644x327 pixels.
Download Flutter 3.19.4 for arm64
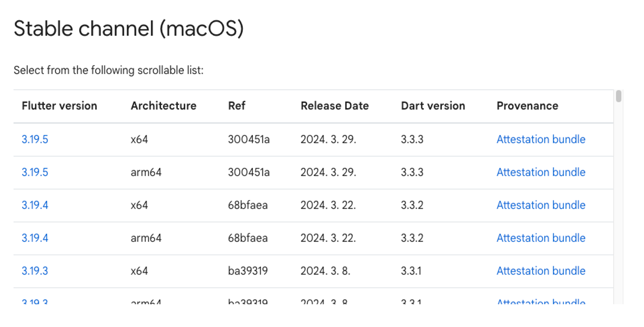[x=35, y=238]
